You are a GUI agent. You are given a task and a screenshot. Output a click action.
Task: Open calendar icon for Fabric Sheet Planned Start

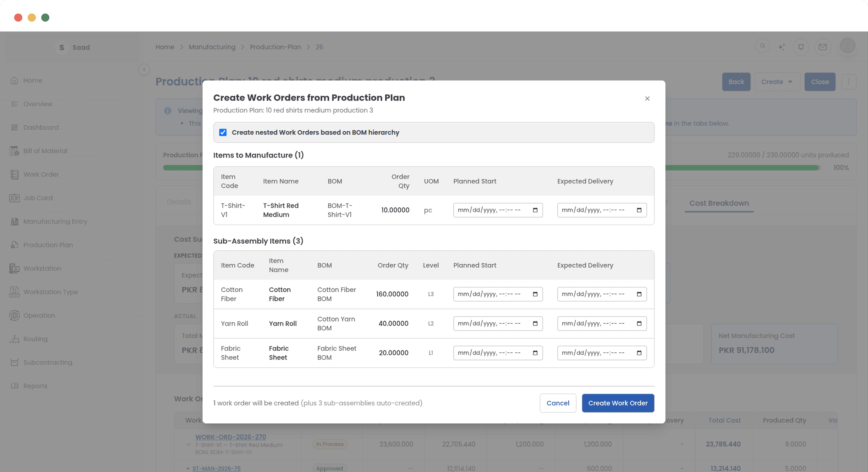point(535,353)
